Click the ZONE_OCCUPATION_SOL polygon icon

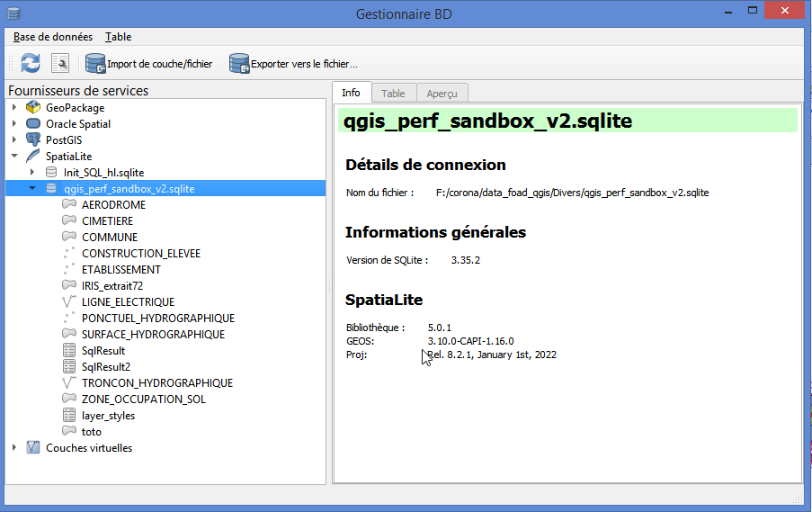[69, 399]
